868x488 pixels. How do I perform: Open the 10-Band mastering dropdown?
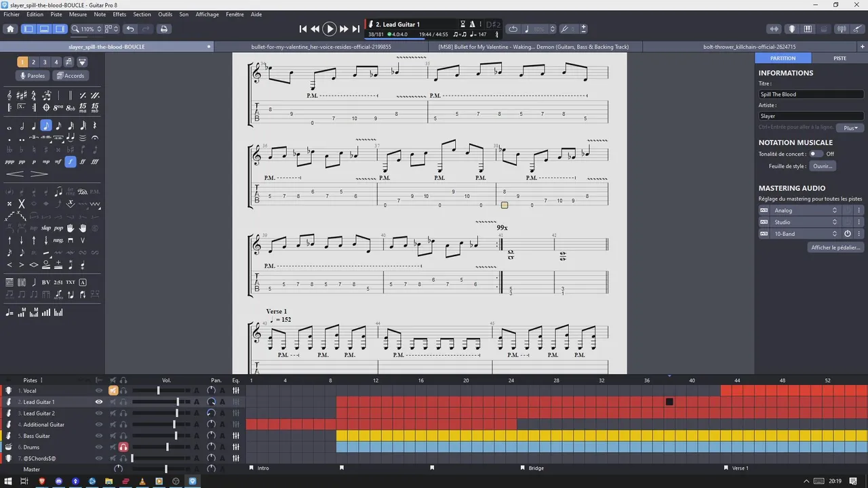[x=806, y=234]
